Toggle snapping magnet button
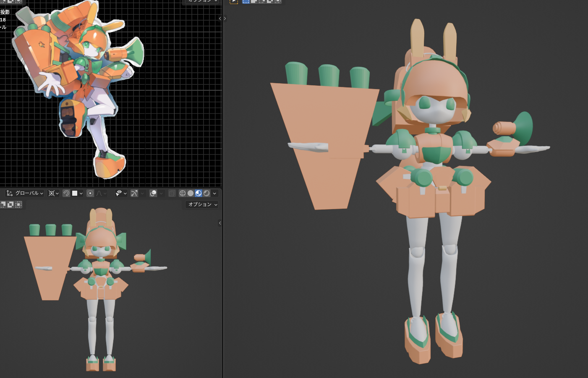This screenshot has height=378, width=588. pos(66,193)
